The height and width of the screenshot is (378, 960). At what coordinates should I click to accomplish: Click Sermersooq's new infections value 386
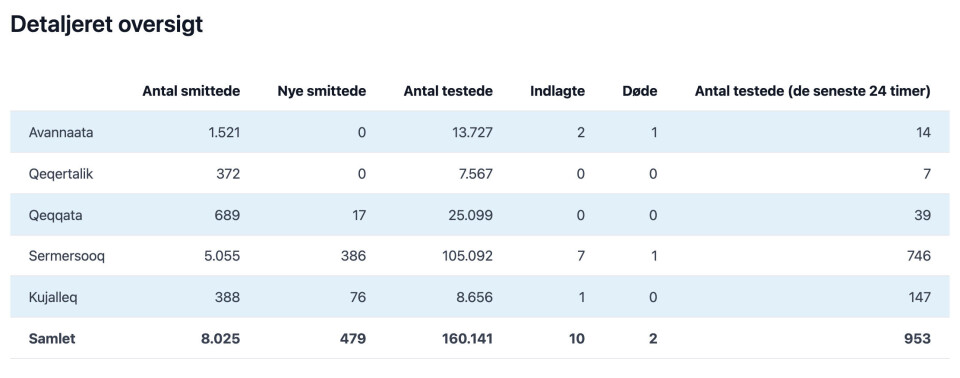tap(354, 256)
